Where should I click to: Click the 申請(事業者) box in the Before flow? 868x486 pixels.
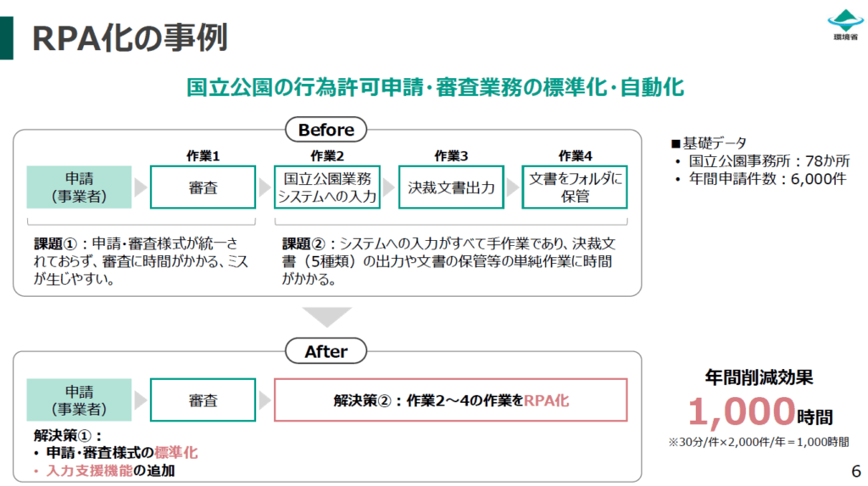coord(80,187)
